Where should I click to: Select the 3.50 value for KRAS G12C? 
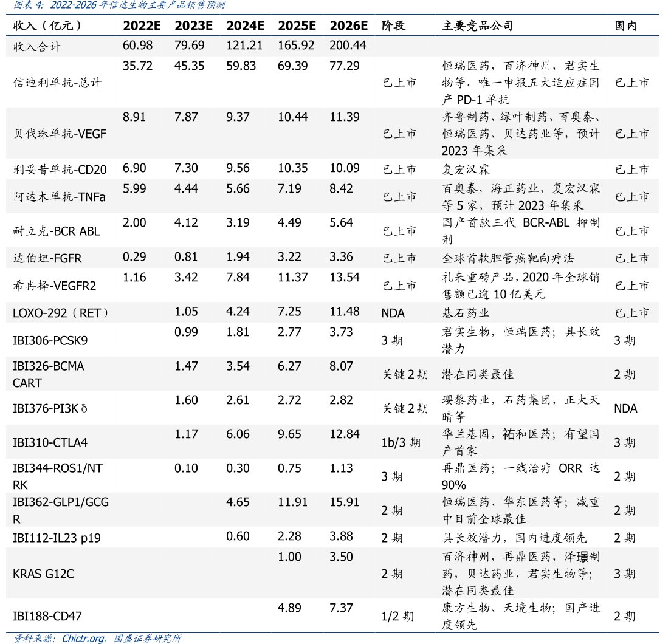pos(341,557)
